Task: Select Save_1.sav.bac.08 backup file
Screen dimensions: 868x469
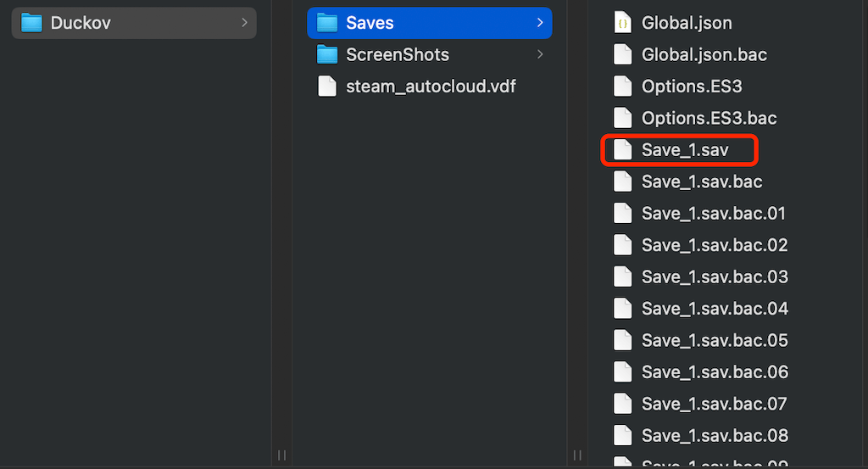Action: [x=715, y=436]
